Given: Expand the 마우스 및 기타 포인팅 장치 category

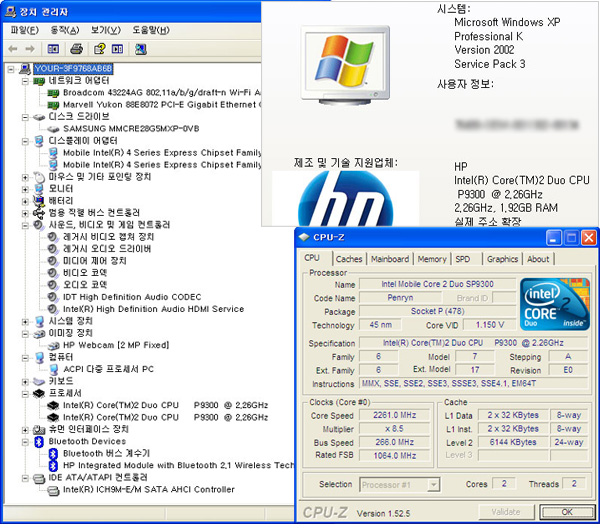Looking at the screenshot, I should pos(25,177).
